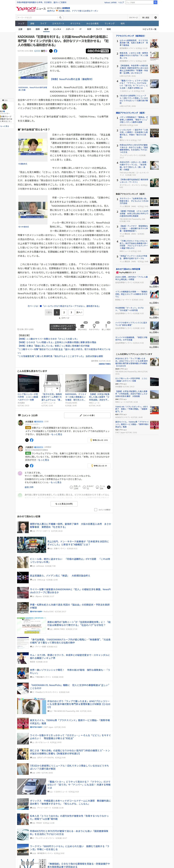Click the ログイン link
This screenshot has height=868, width=174.
click(x=51, y=11)
